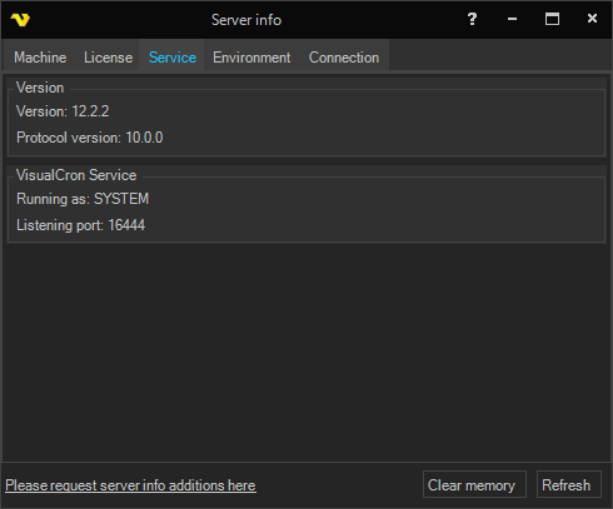Click the Version group box header
Screen dimensions: 613x509
point(40,88)
